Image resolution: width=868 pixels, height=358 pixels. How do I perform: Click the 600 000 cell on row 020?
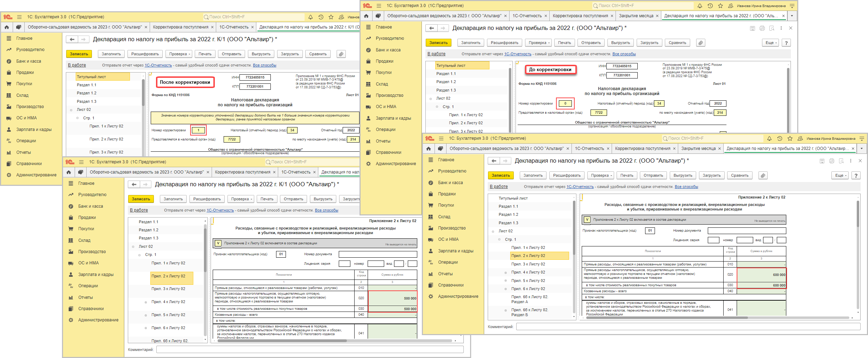click(x=761, y=275)
